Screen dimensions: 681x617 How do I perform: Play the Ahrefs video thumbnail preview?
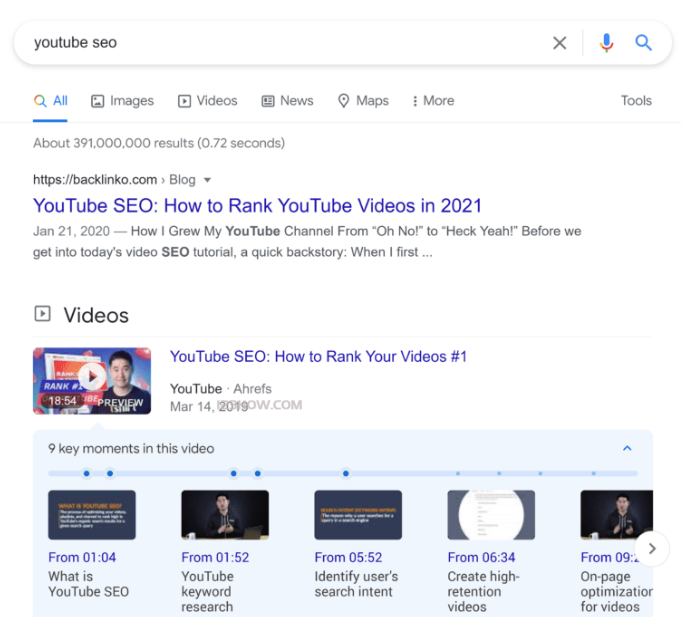pos(92,380)
